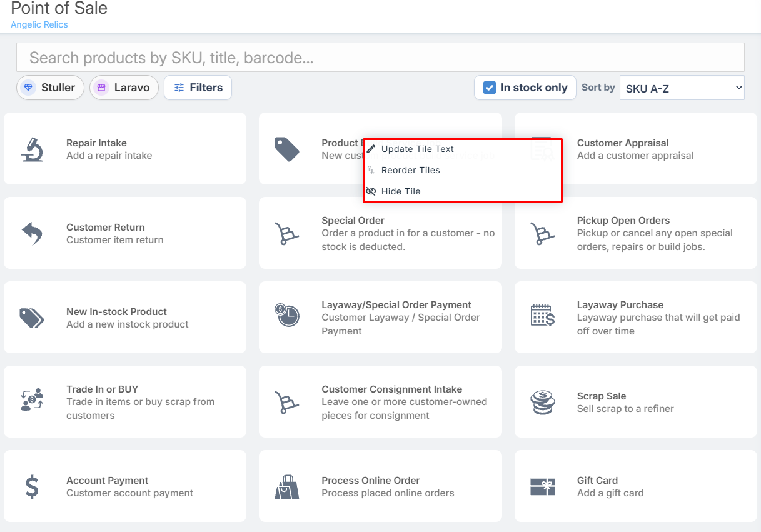Click the 'Customer account payment' description
The image size is (761, 532).
click(130, 493)
